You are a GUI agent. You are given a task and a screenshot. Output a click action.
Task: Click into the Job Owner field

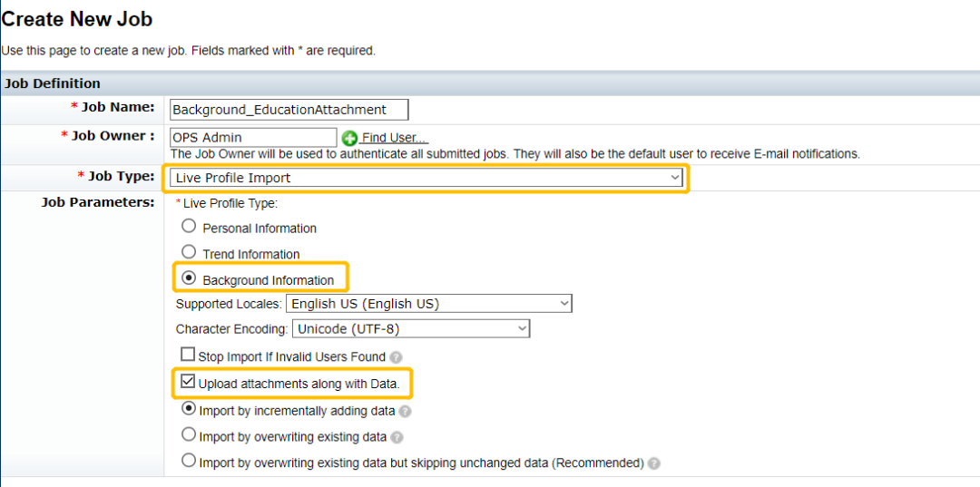[253, 137]
